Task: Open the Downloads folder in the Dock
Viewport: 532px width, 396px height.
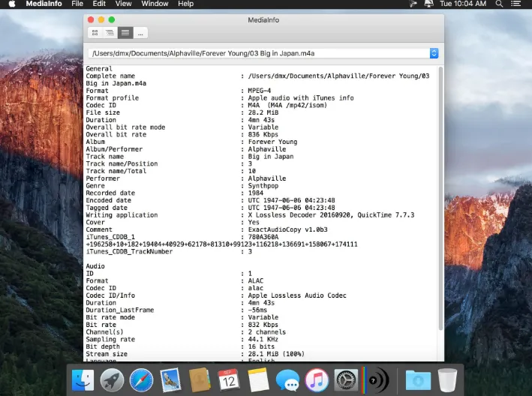Action: point(419,380)
